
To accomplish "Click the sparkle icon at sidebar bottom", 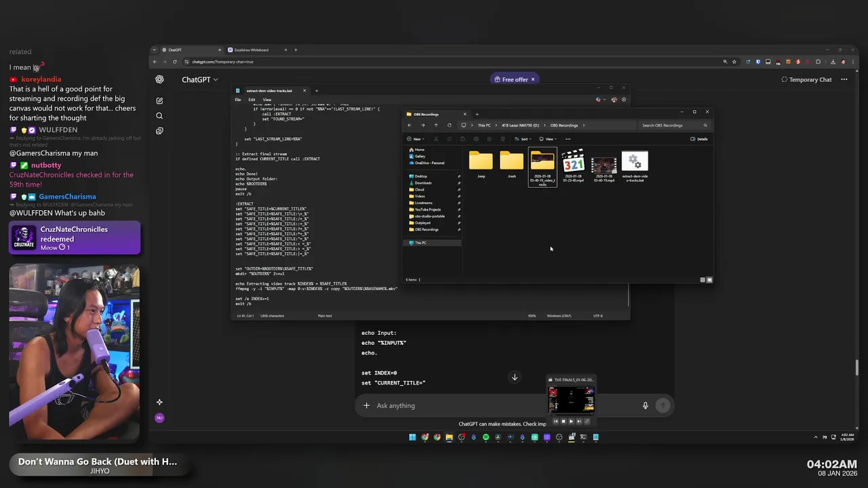I will [x=159, y=402].
